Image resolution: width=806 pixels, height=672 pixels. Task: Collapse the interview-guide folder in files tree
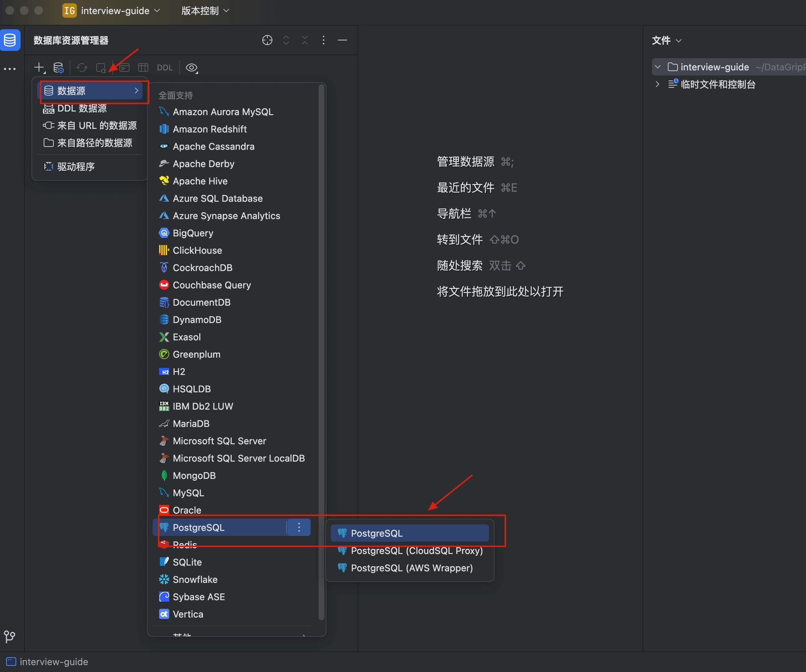click(657, 67)
